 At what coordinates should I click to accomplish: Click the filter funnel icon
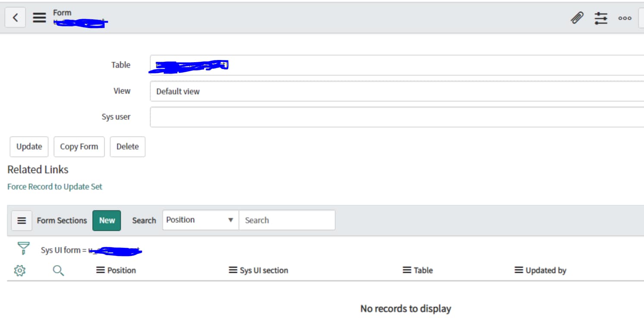click(x=24, y=249)
